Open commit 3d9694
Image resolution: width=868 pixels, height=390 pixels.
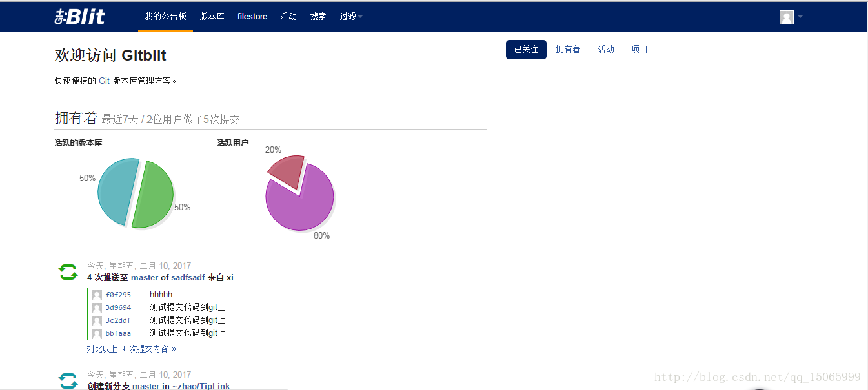118,307
